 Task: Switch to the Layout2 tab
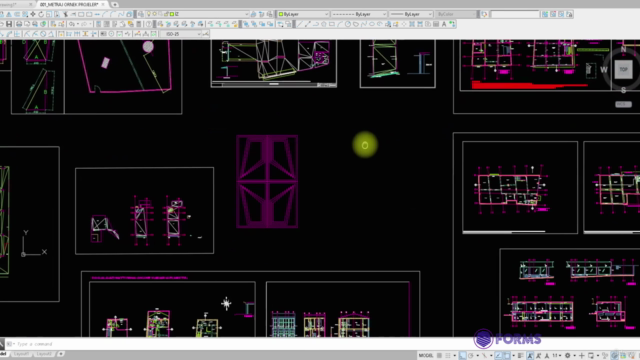click(x=44, y=354)
